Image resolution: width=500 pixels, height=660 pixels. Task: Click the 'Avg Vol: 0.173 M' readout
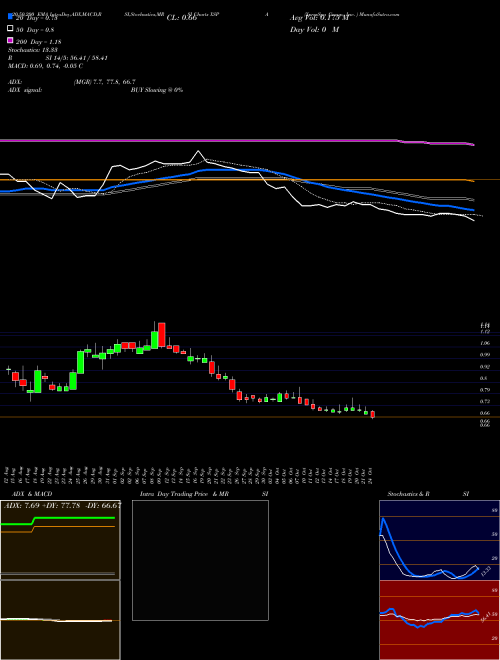pyautogui.click(x=319, y=18)
